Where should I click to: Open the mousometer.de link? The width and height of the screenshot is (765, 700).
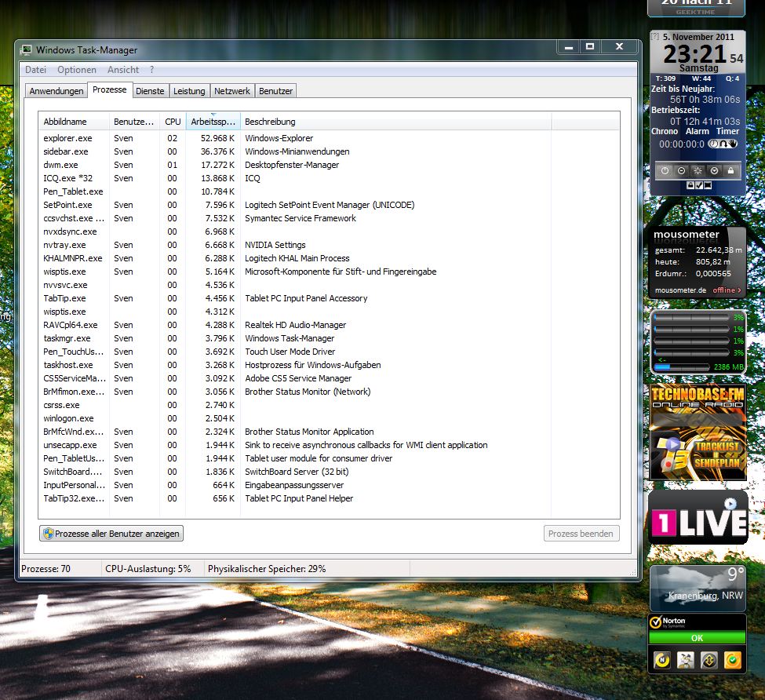coord(680,290)
